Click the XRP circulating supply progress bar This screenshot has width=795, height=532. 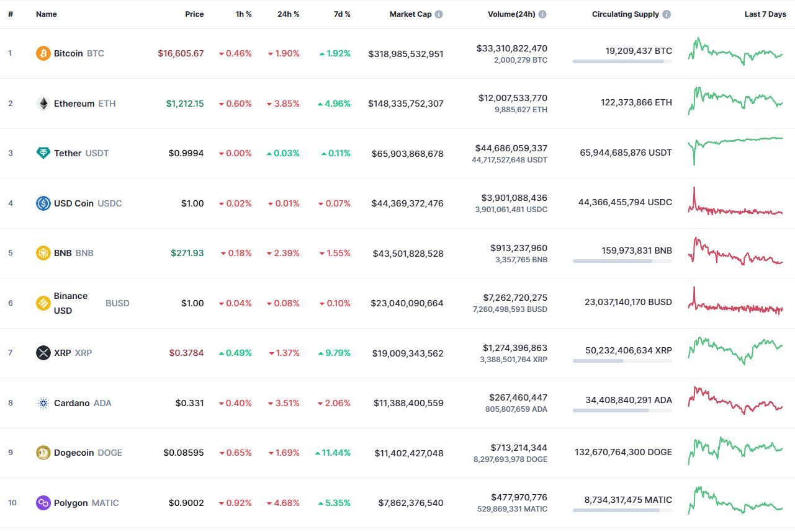point(622,361)
